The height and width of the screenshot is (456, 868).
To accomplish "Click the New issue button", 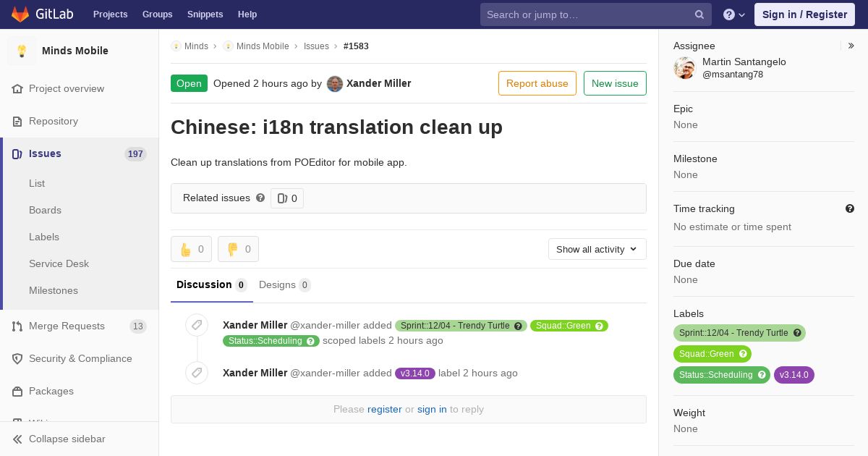I will (x=615, y=83).
